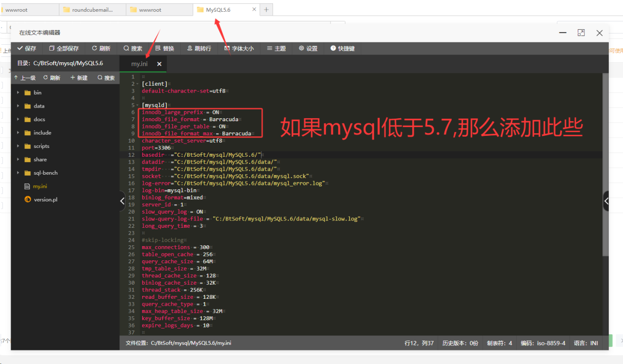Click line 12 basedir setting
623x364 pixels.
[202, 155]
